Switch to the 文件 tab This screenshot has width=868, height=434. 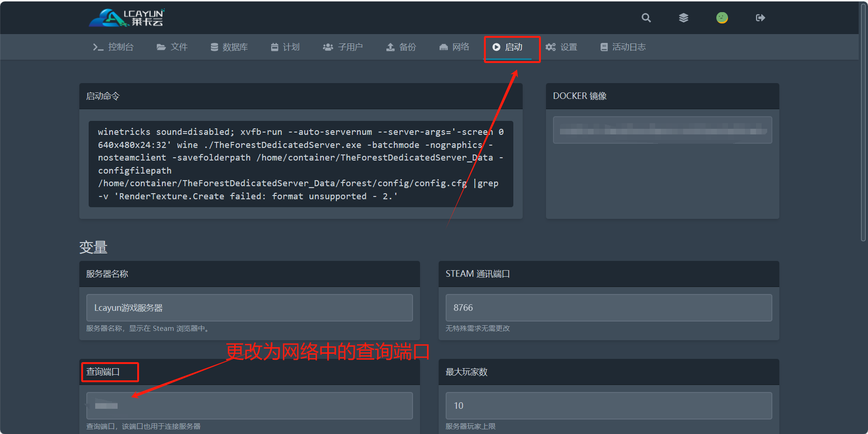pyautogui.click(x=172, y=47)
